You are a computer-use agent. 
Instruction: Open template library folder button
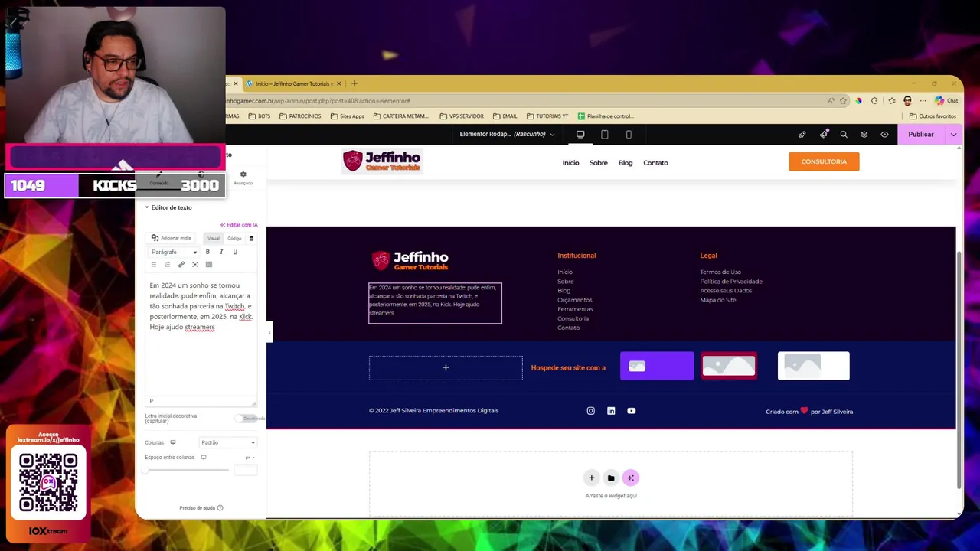click(611, 478)
